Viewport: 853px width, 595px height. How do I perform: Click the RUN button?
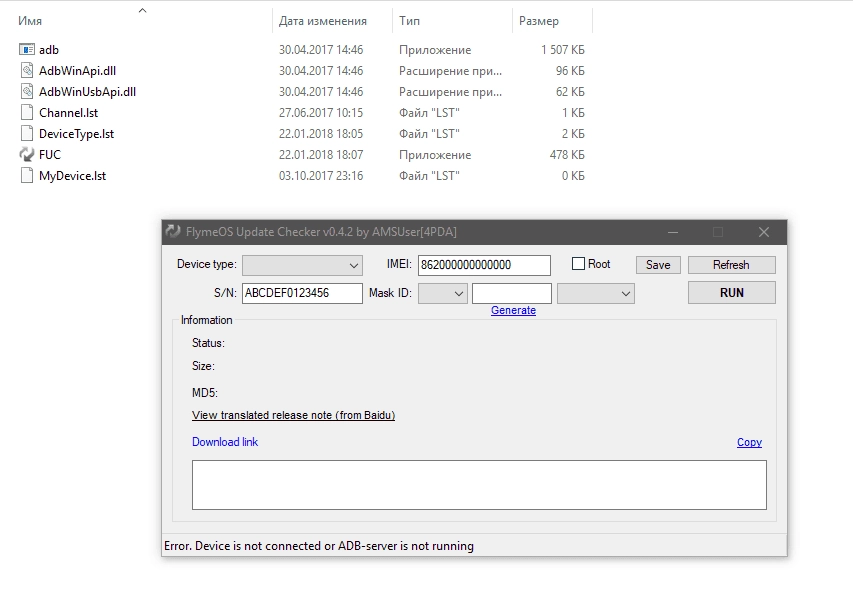732,293
